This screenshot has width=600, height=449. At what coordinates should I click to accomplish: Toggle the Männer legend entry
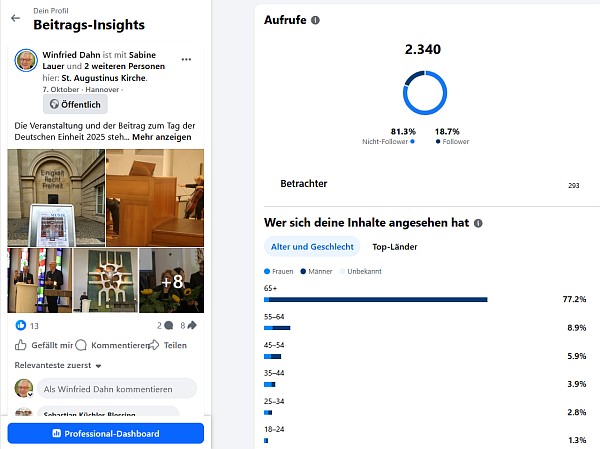tap(316, 271)
